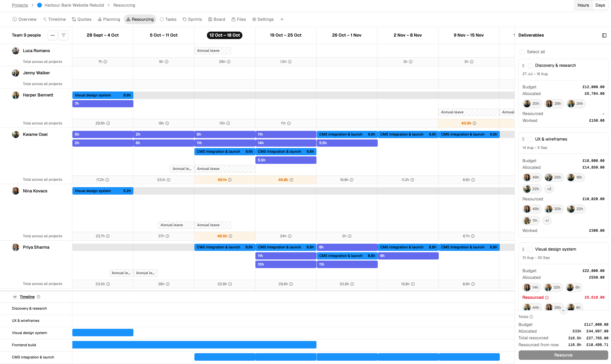This screenshot has height=364, width=611.
Task: Click the info icon beside Luca Romano's 28h total
Action: (229, 62)
